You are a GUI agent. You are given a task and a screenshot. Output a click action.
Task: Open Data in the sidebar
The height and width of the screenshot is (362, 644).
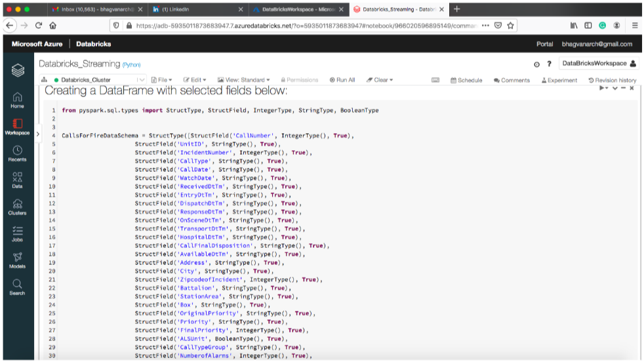pyautogui.click(x=17, y=180)
